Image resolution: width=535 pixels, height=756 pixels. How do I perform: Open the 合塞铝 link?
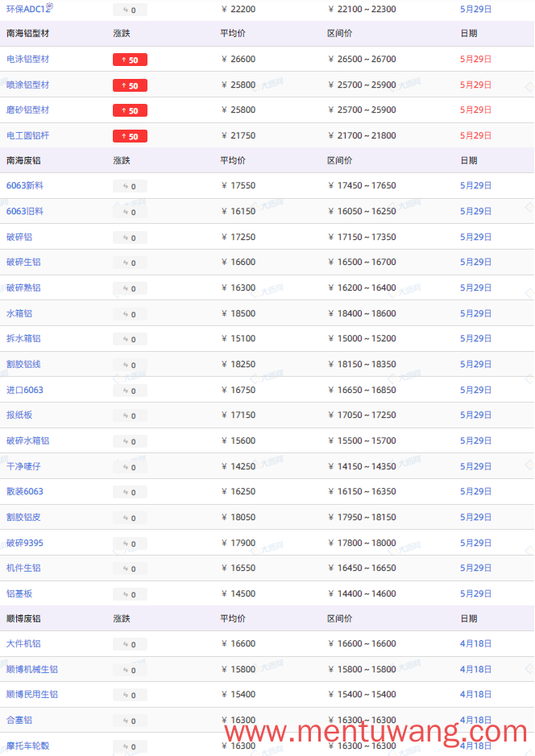19,721
